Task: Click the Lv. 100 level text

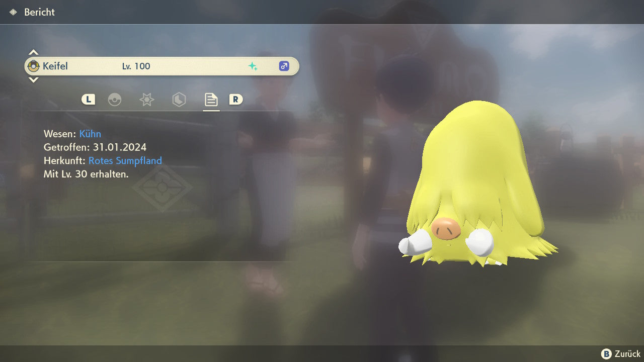Action: tap(136, 66)
